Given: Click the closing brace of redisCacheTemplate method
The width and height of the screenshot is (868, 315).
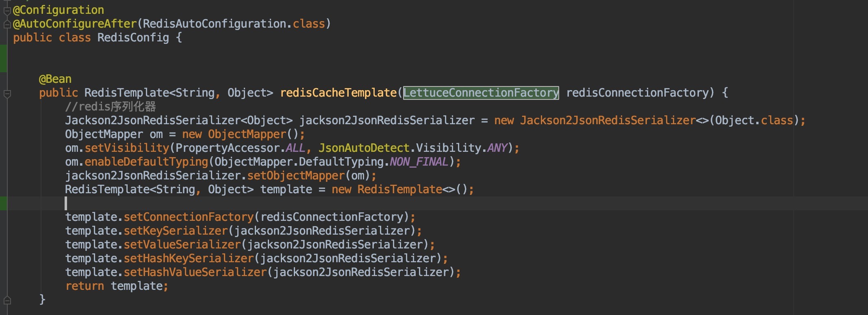Looking at the screenshot, I should coord(42,300).
